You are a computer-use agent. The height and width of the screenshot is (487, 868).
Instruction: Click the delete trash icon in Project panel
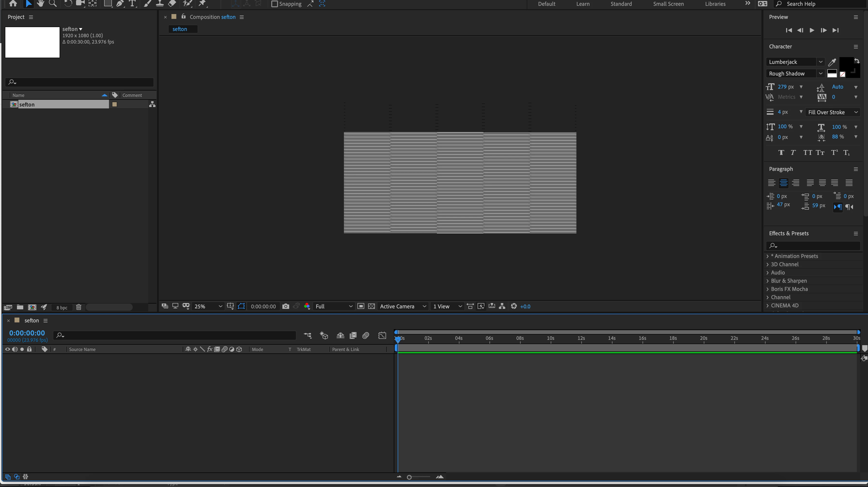[x=78, y=307]
